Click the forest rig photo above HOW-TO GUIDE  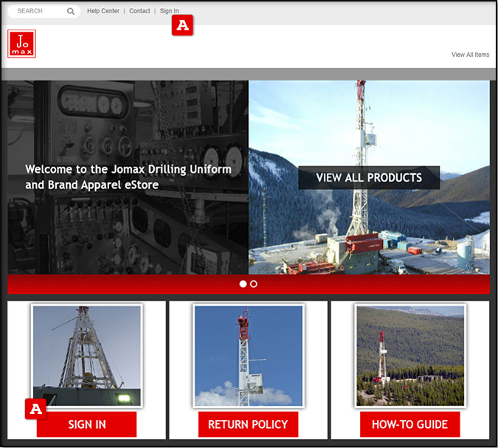pyautogui.click(x=410, y=356)
